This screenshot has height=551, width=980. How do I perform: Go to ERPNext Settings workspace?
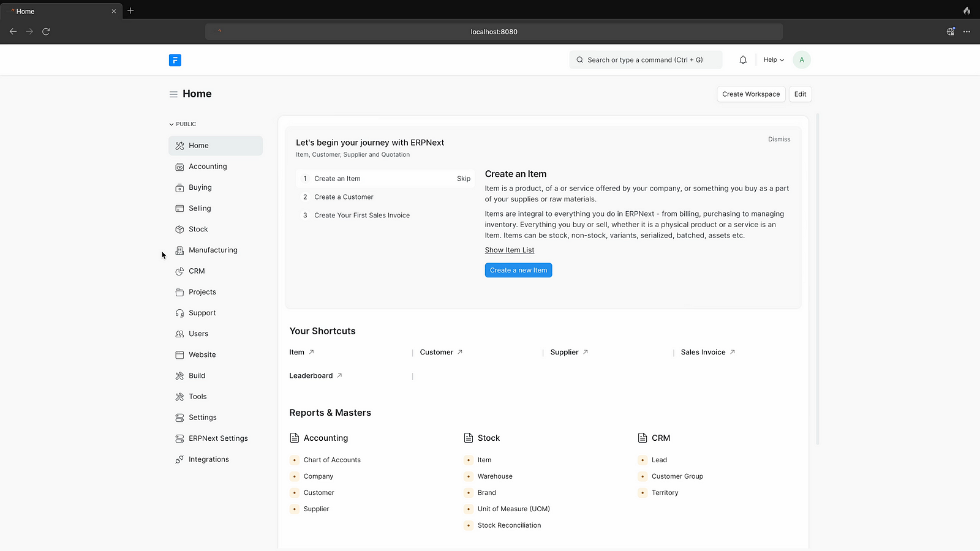coord(218,439)
